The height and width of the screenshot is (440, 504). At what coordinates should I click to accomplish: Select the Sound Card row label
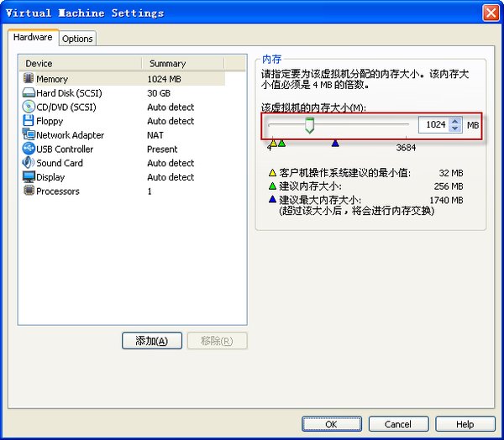tap(60, 163)
